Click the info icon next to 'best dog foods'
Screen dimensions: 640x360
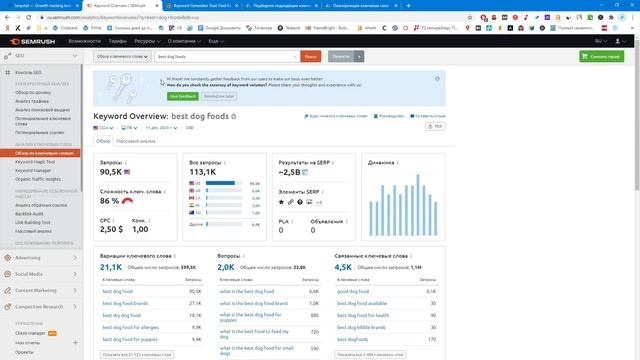click(x=234, y=117)
